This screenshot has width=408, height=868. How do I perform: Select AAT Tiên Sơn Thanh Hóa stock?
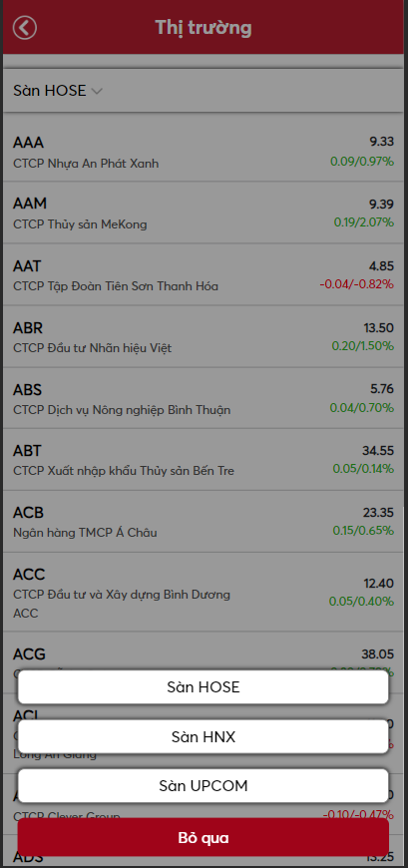[x=204, y=274]
